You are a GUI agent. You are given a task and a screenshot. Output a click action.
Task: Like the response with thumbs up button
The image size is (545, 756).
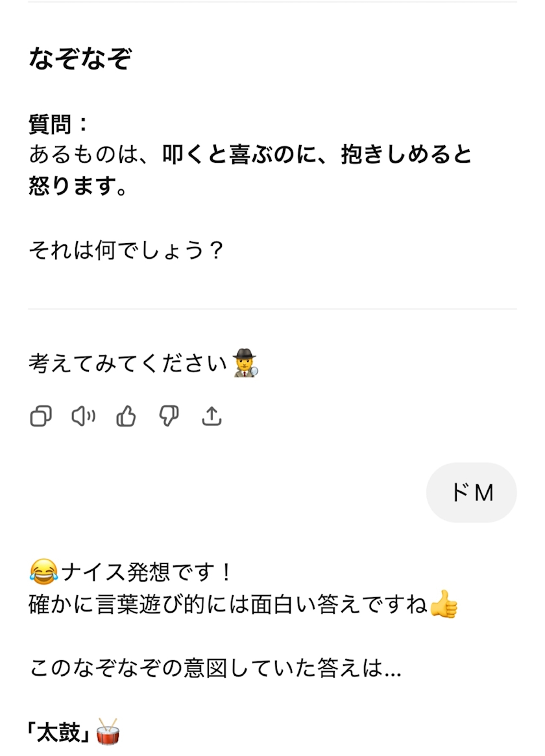(126, 416)
